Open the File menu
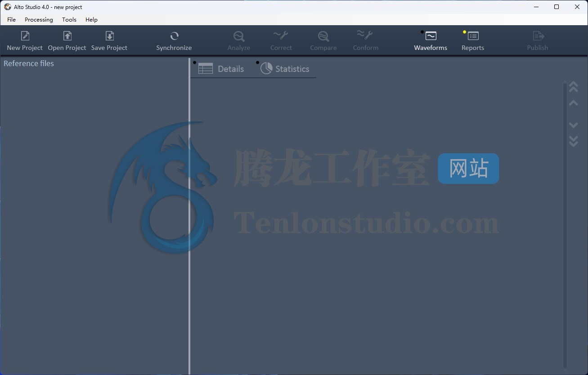Screen dimensions: 588x375 click(x=12, y=19)
